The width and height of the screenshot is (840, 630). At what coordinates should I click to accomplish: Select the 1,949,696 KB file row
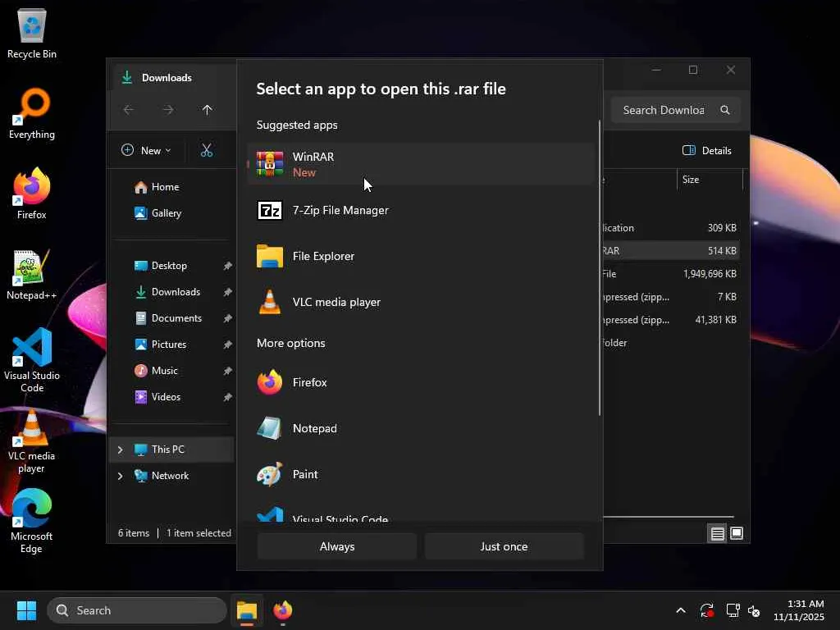coord(671,274)
